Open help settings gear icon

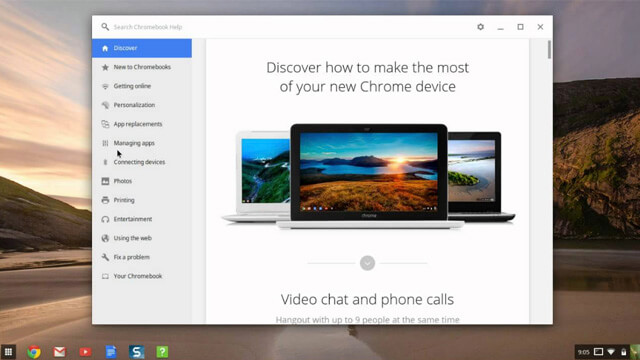point(480,27)
